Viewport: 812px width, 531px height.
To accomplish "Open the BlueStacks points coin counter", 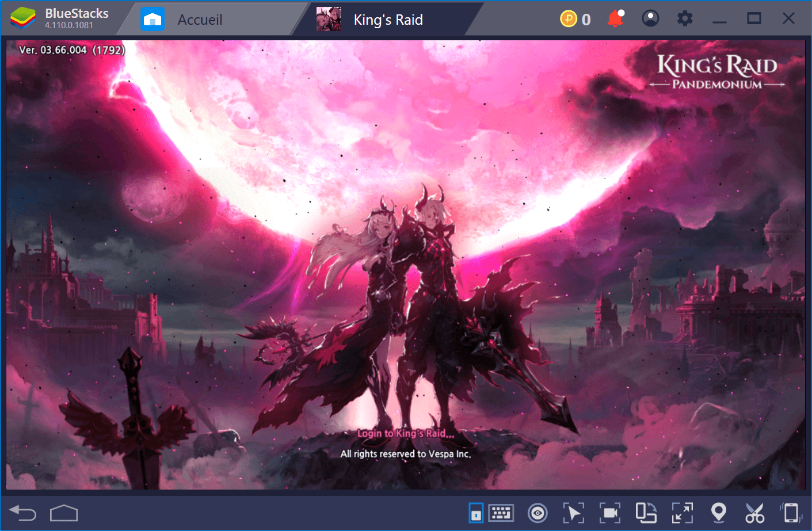I will 575,19.
